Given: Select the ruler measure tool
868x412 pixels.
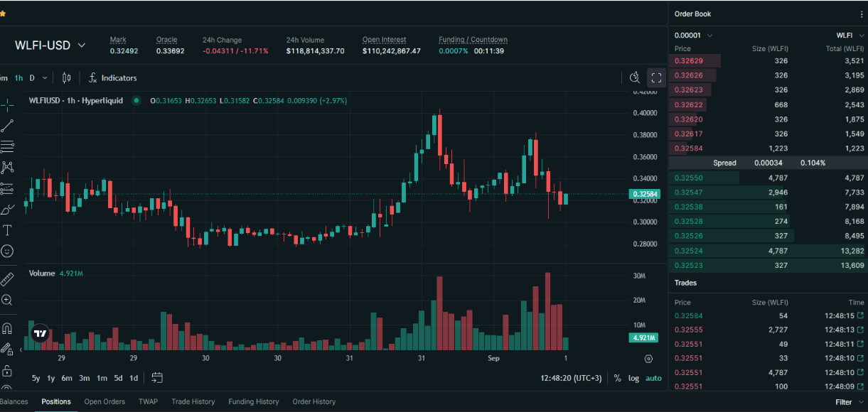Looking at the screenshot, I should [7, 278].
